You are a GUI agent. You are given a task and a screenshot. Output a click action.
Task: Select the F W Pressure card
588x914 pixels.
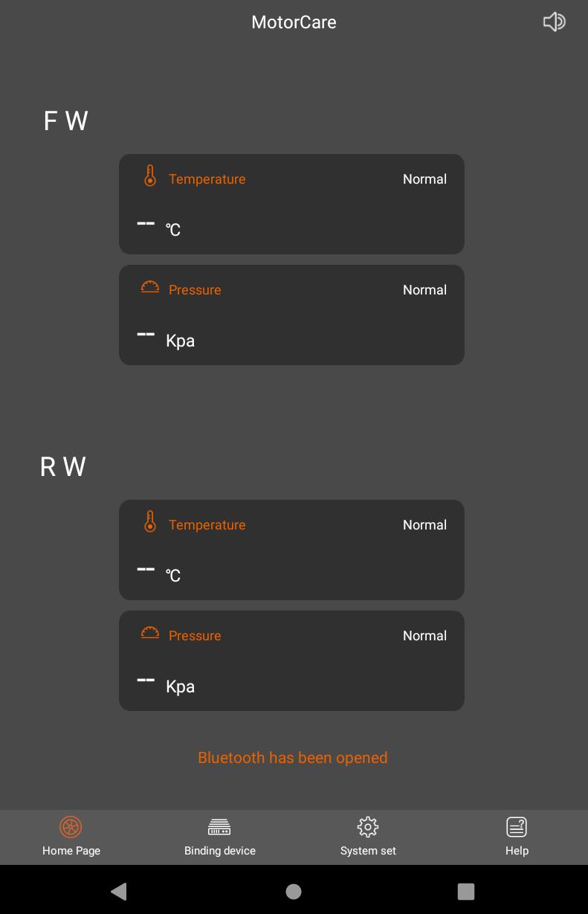(291, 315)
